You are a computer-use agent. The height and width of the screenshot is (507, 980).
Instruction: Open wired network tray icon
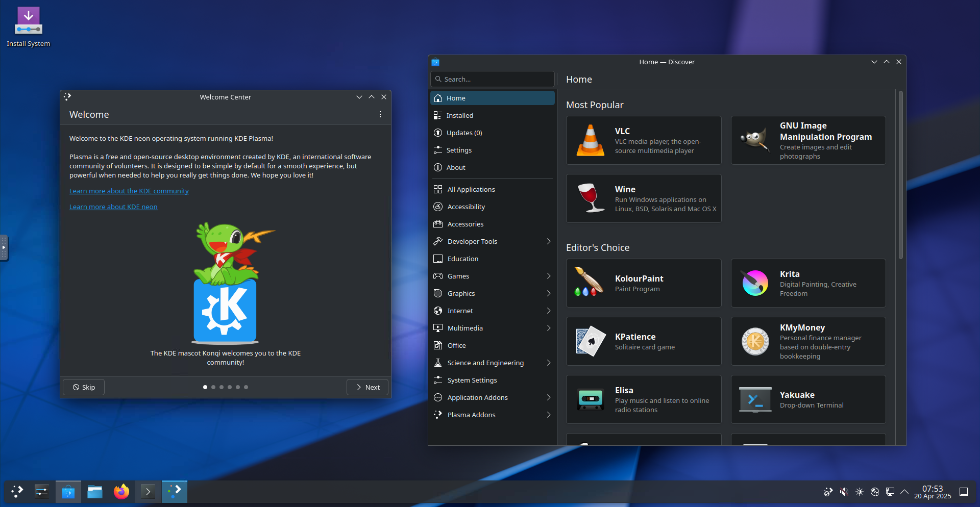(890, 492)
